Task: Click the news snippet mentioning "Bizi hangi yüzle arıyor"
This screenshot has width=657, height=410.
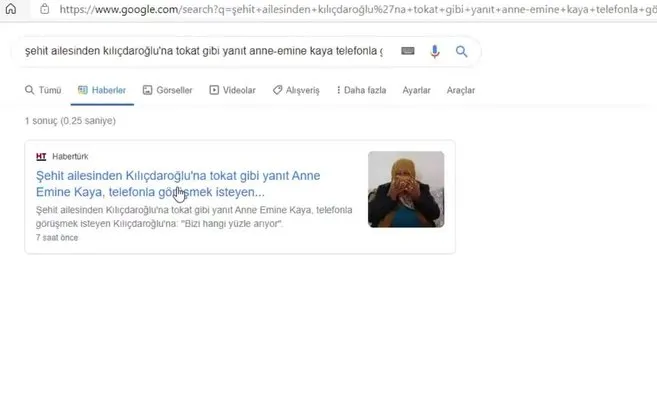Action: (x=194, y=217)
